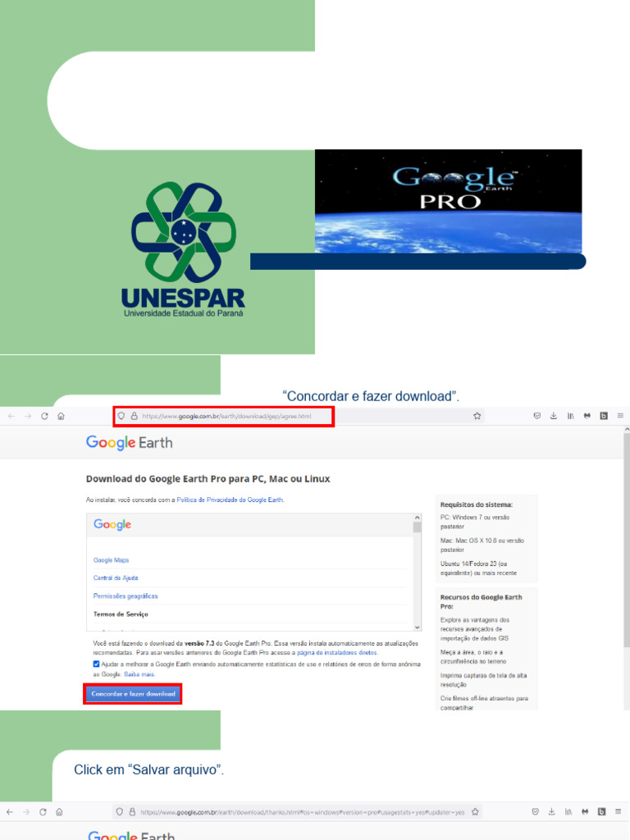Open library icon in agree.html browser toolbar

coord(571,416)
